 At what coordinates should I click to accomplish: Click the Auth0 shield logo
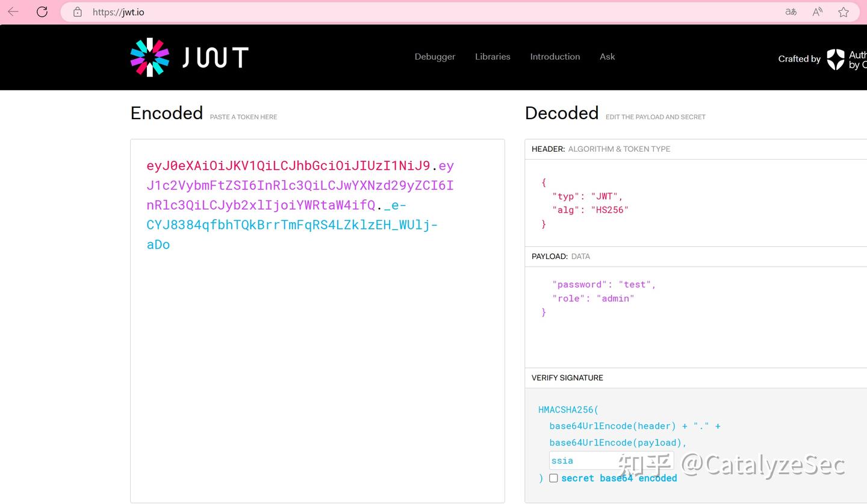(x=836, y=59)
